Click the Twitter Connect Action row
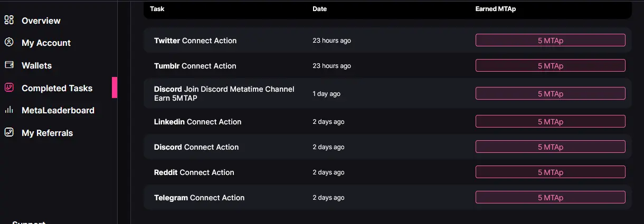Image resolution: width=644 pixels, height=224 pixels. (x=387, y=41)
